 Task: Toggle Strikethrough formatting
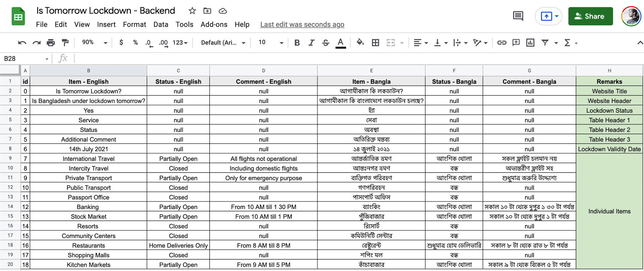pyautogui.click(x=326, y=43)
